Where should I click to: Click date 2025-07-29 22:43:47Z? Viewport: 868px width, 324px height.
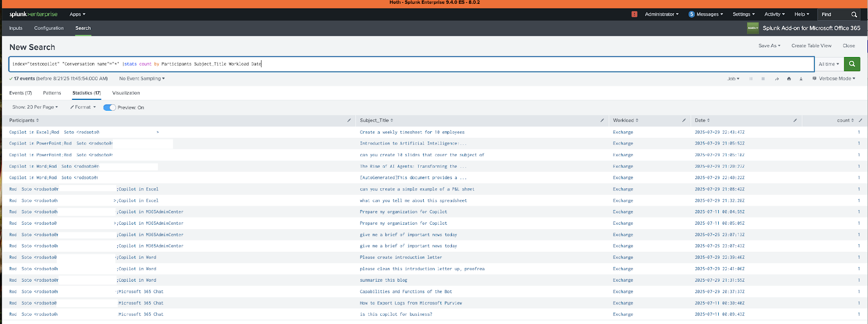coord(719,132)
